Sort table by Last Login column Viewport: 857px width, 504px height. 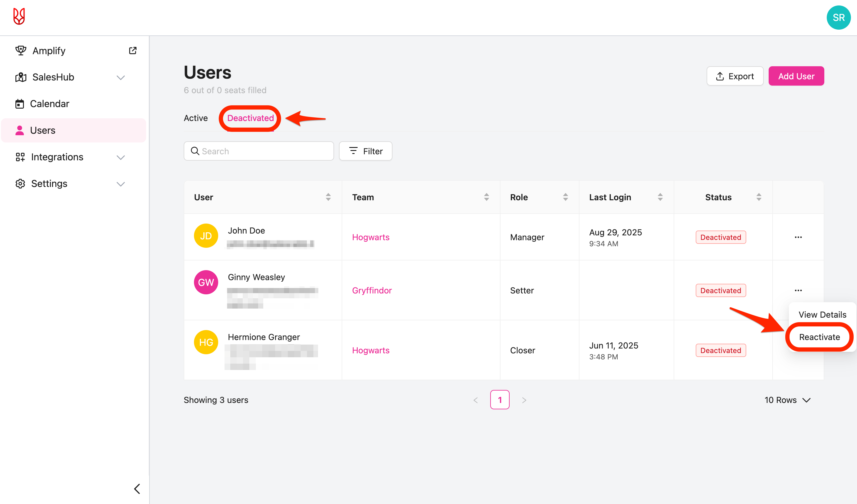click(x=660, y=197)
